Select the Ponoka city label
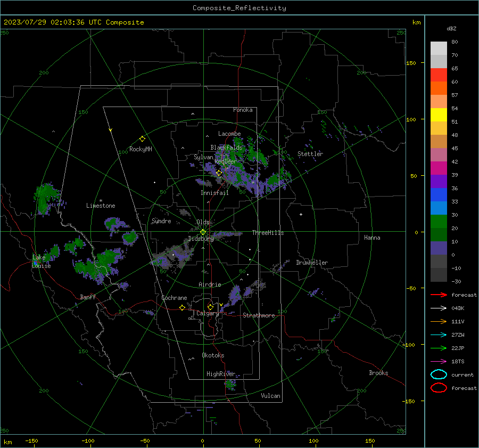This screenshot has height=448, width=479. [x=243, y=110]
